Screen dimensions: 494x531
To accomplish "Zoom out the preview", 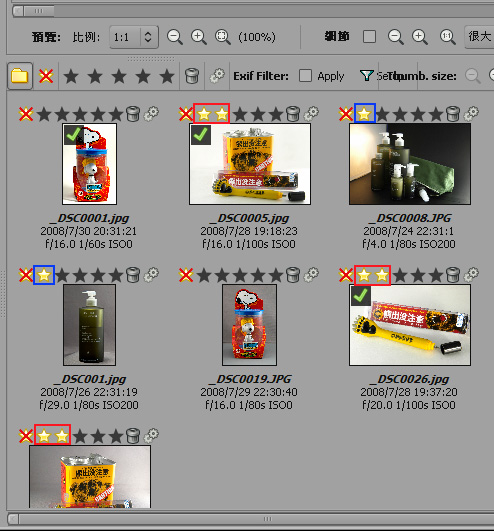I will [175, 37].
